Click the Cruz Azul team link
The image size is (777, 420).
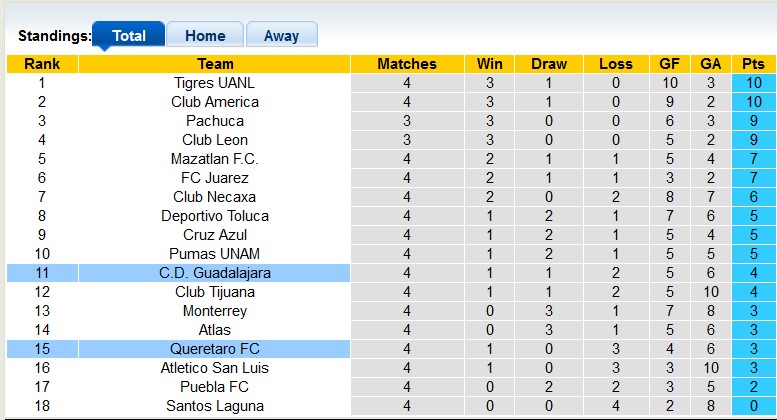[215, 235]
